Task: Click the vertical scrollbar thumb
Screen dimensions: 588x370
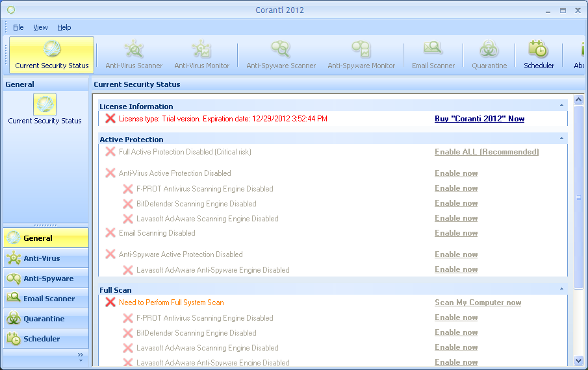Action: tap(579, 197)
